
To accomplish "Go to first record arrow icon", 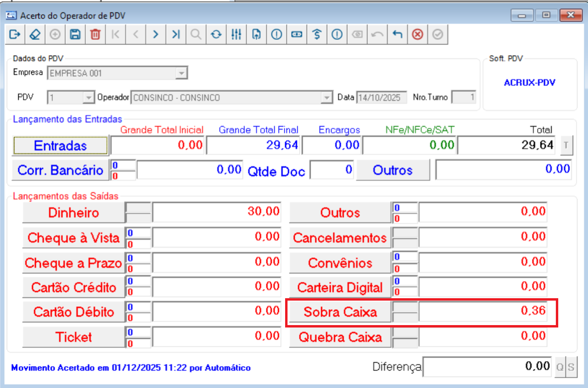I will tap(116, 35).
